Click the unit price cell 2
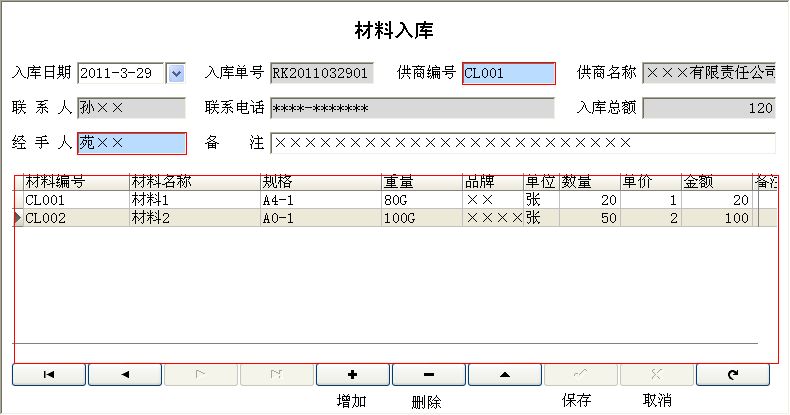Image resolution: width=790 pixels, height=415 pixels. point(651,218)
